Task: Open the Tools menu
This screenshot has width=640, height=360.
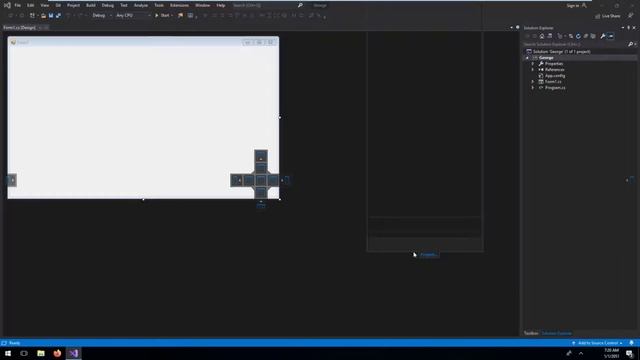Action: [x=159, y=5]
